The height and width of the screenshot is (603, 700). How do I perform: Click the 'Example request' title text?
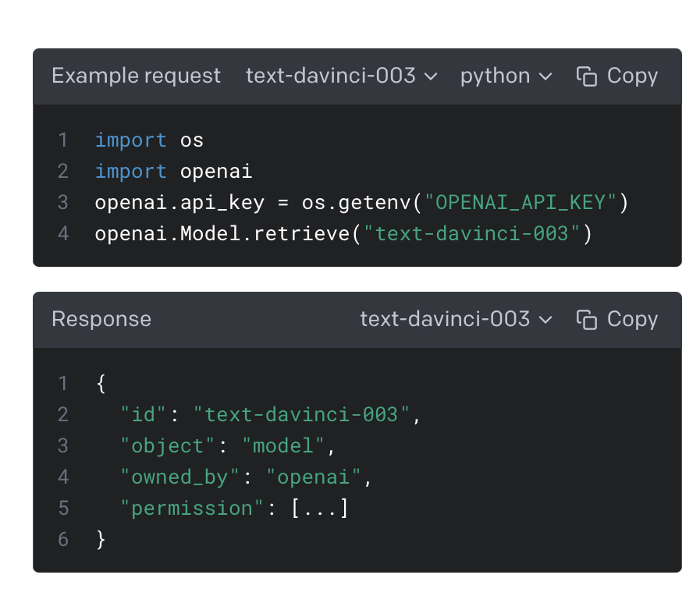136,76
